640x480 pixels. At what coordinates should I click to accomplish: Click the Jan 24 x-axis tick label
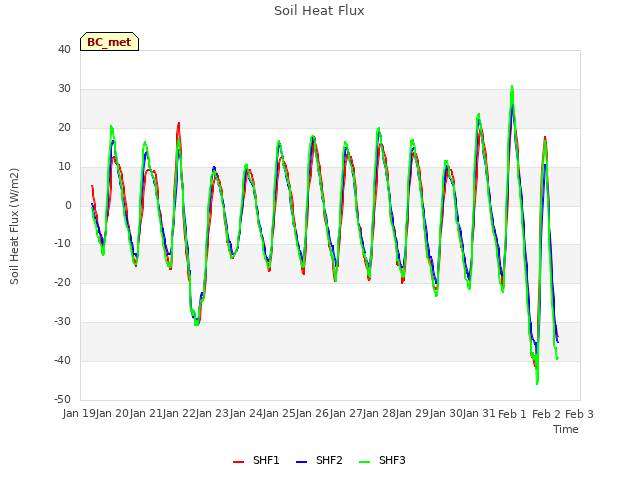[246, 414]
